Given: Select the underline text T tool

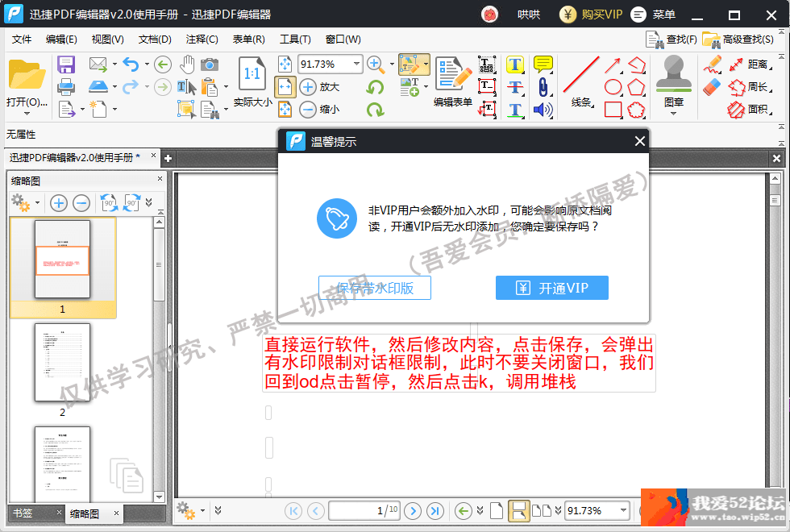Looking at the screenshot, I should (515, 110).
